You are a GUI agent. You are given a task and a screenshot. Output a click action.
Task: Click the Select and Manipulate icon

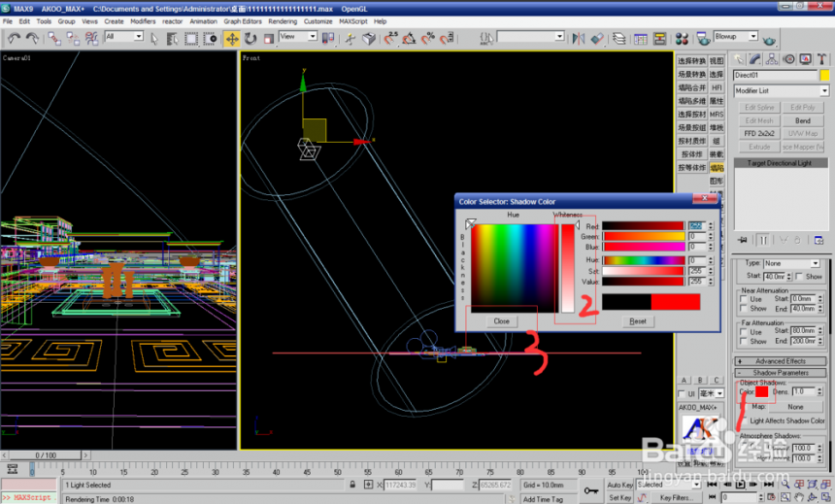coord(350,39)
